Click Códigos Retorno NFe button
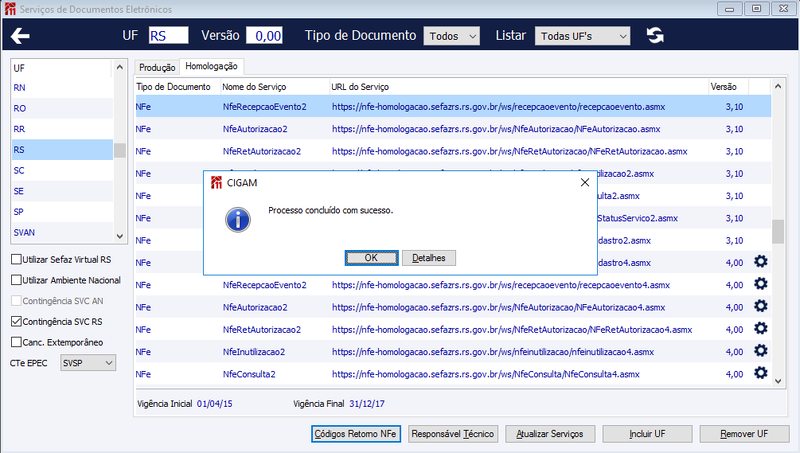Viewport: 800px width, 453px height. (356, 434)
